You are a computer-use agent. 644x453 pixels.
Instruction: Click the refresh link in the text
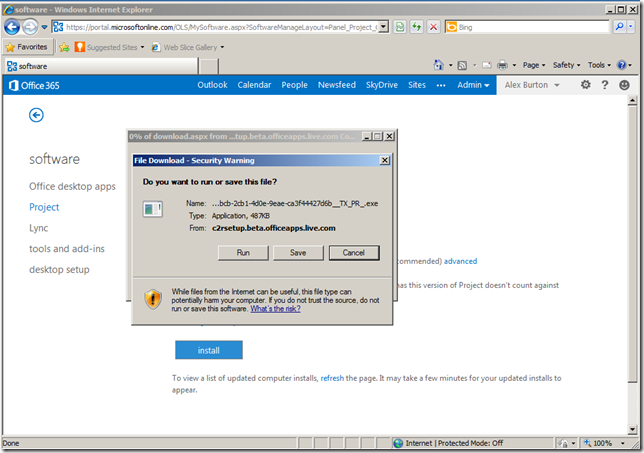(332, 378)
